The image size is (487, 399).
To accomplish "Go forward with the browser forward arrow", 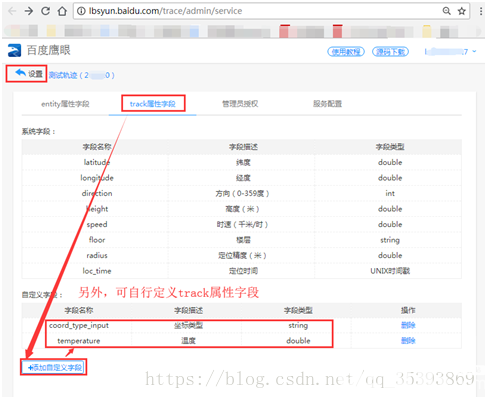I will [29, 11].
